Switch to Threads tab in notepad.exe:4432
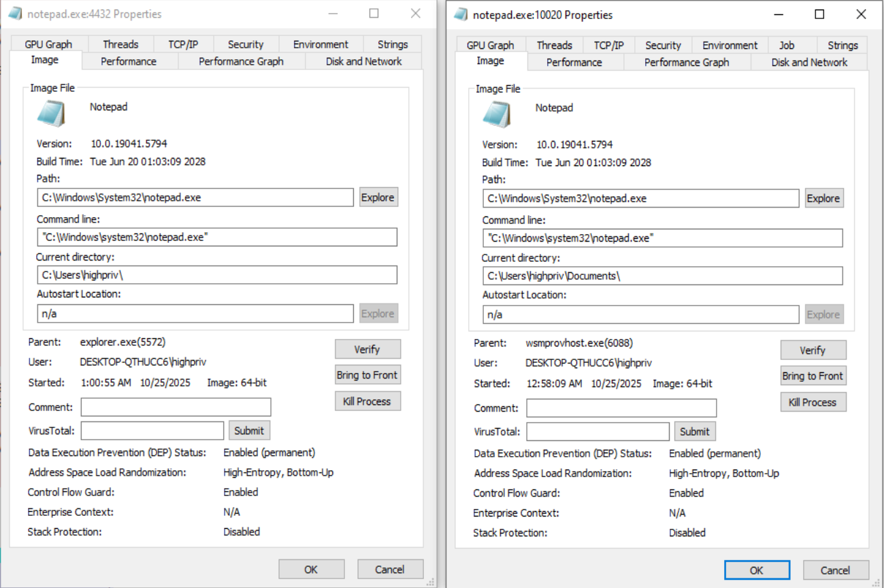884x588 pixels. click(120, 44)
